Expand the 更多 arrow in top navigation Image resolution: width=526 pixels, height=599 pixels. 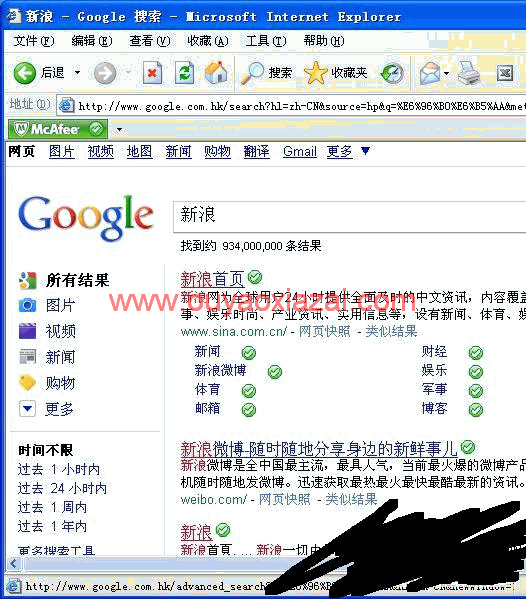pyautogui.click(x=365, y=151)
